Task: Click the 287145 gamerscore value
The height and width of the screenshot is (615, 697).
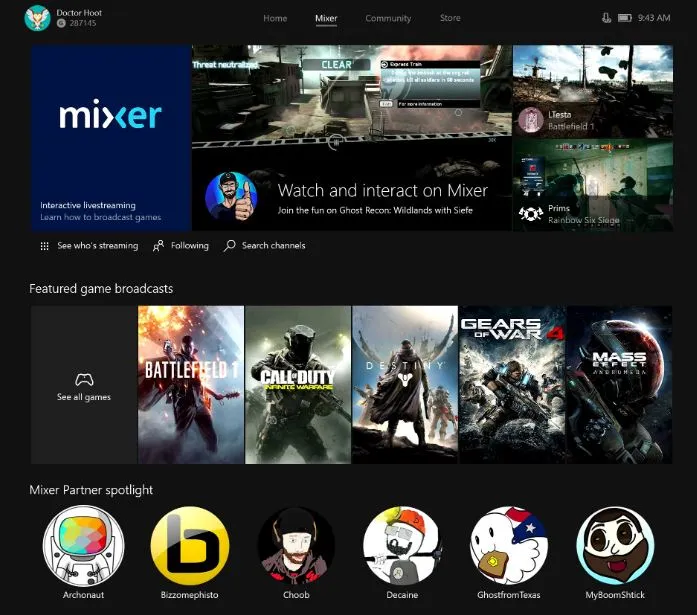Action: [83, 23]
